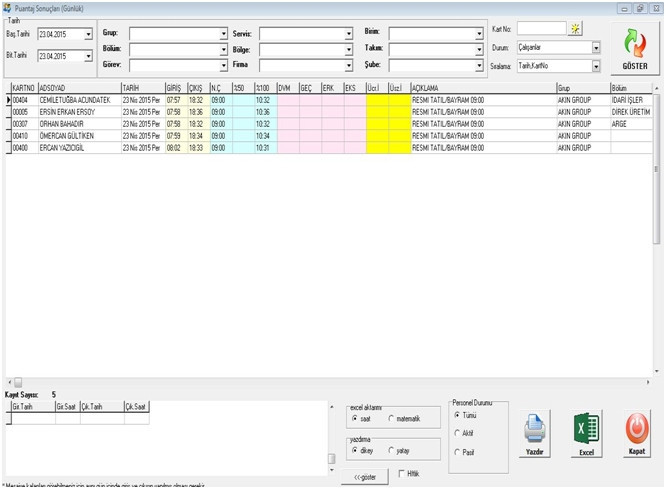Click the red Kapat power icon

(636, 429)
